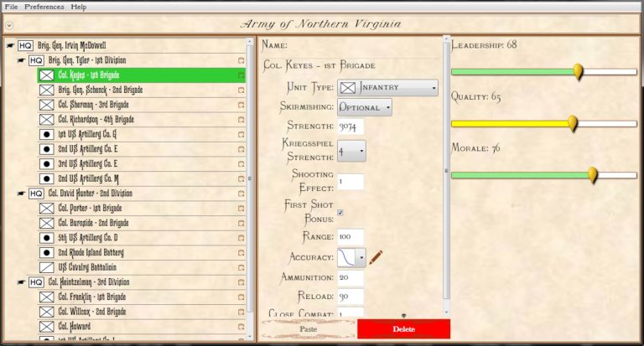Click artillery dot icon for 1st US Artillery Co. G

point(47,134)
